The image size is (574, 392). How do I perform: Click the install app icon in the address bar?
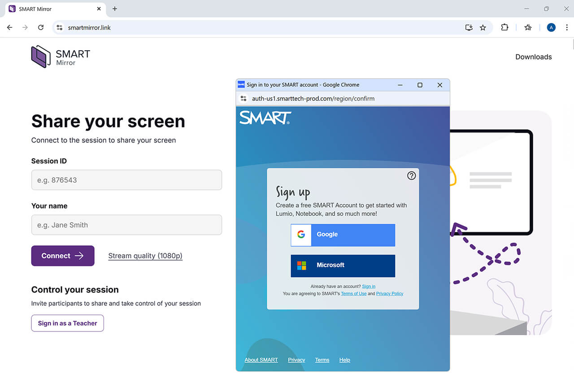click(469, 27)
